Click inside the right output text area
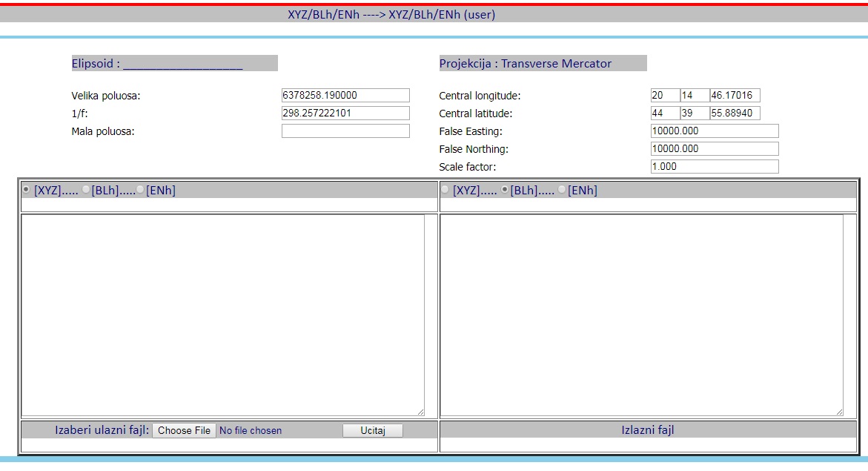 point(641,315)
